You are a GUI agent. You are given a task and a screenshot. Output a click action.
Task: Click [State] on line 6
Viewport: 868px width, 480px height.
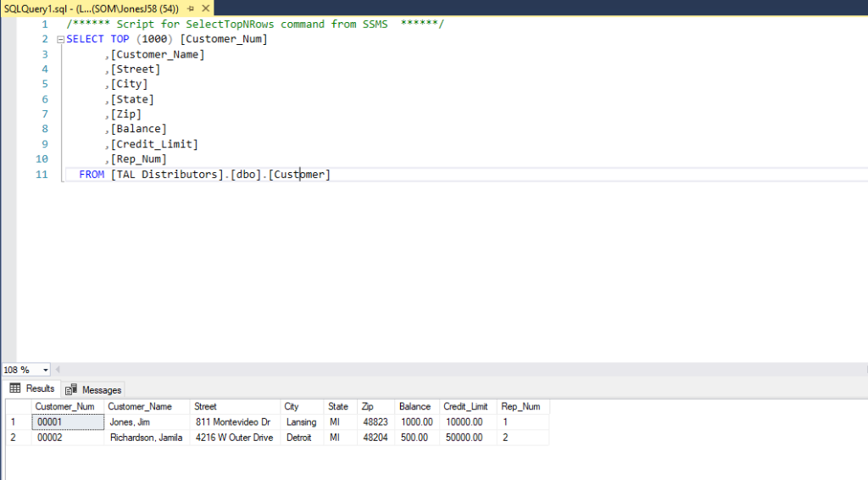pos(132,99)
